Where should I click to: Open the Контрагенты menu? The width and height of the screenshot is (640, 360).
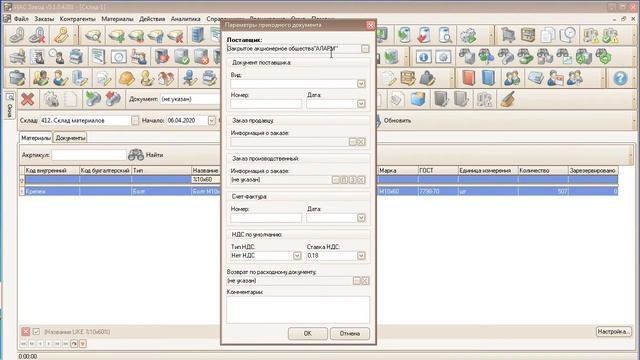pos(78,19)
